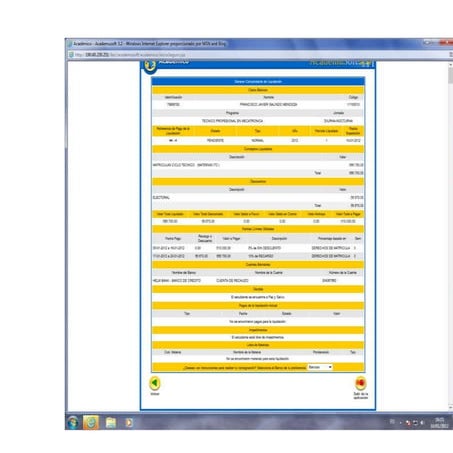Launch Windows Media Player from the taskbar

[x=129, y=423]
